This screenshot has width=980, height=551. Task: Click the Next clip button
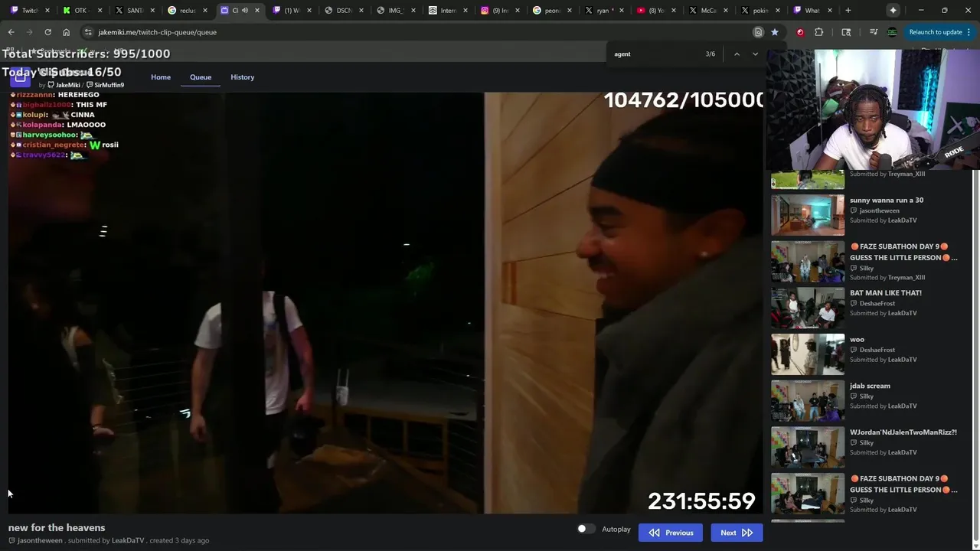[737, 533]
